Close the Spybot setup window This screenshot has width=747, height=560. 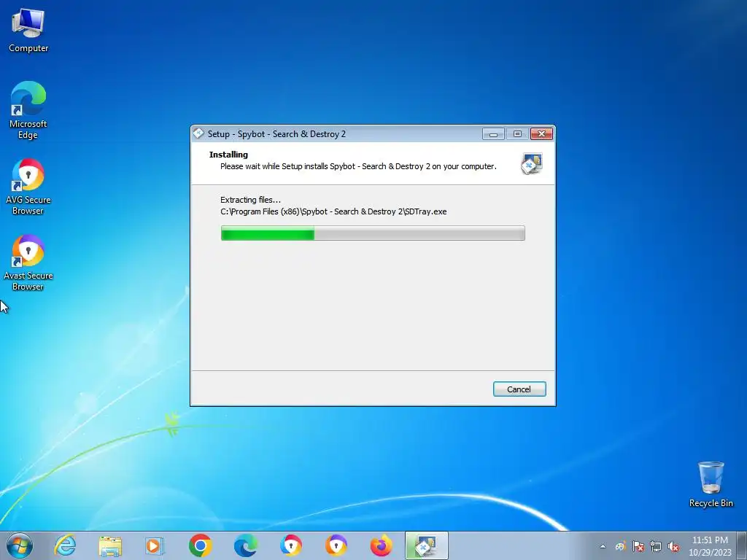click(541, 134)
